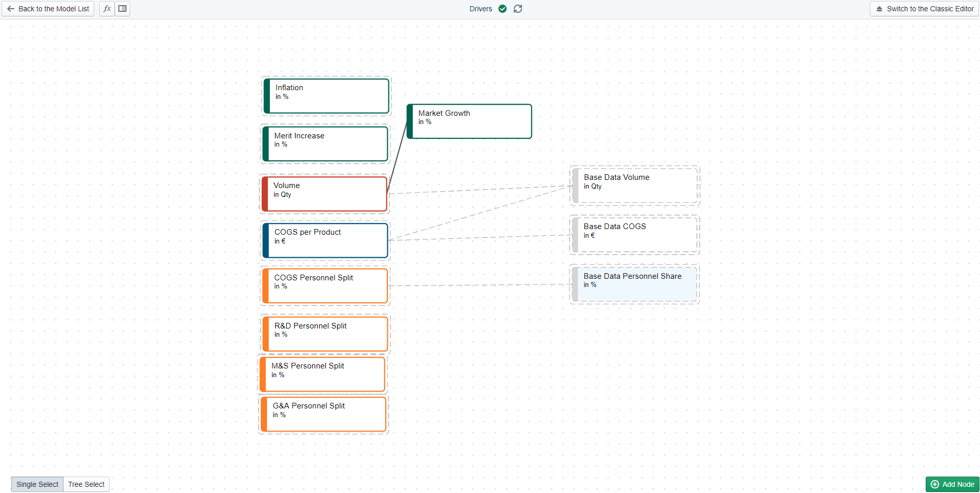The image size is (980, 493).
Task: Click the green checkmark status icon
Action: click(x=503, y=9)
